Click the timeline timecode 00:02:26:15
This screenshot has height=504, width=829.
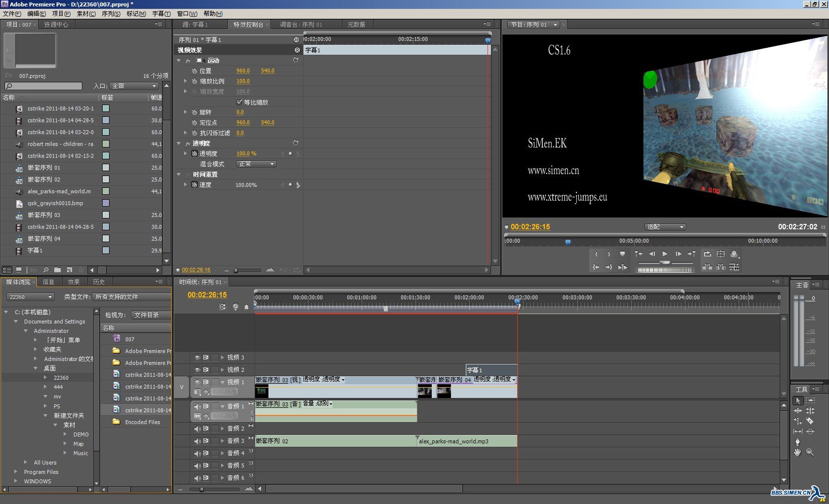tap(207, 295)
